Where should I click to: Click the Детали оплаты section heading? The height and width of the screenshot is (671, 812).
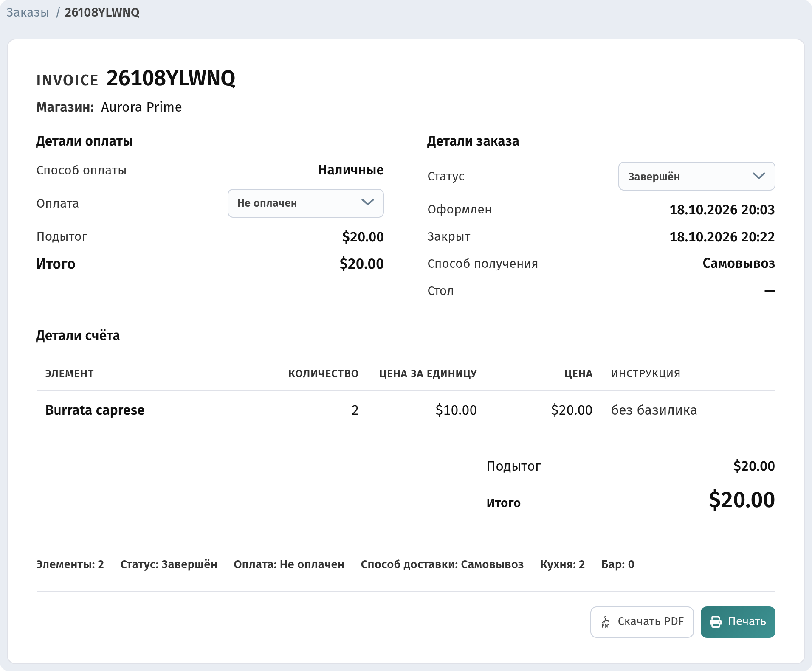(85, 141)
